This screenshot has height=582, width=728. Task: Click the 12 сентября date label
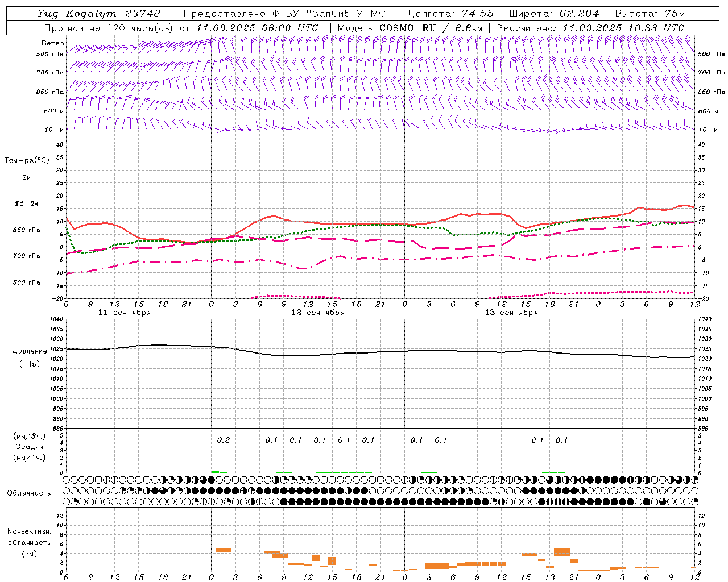(x=318, y=313)
